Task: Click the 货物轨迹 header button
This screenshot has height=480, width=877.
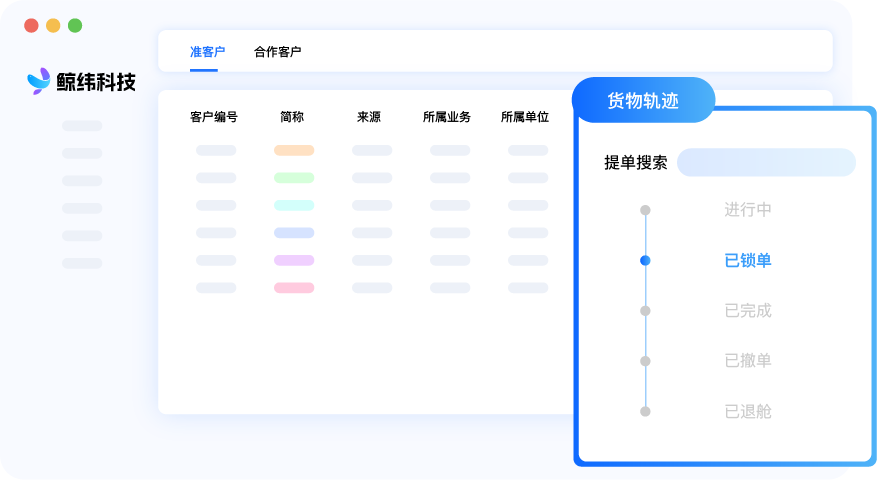Action: point(643,100)
